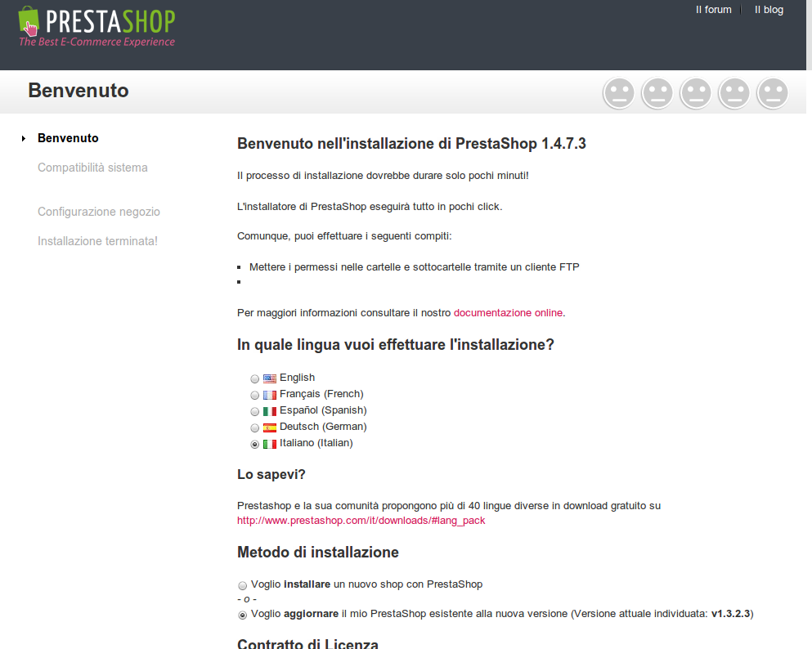This screenshot has width=812, height=649.
Task: Select the Français (French) radio button
Action: click(255, 396)
